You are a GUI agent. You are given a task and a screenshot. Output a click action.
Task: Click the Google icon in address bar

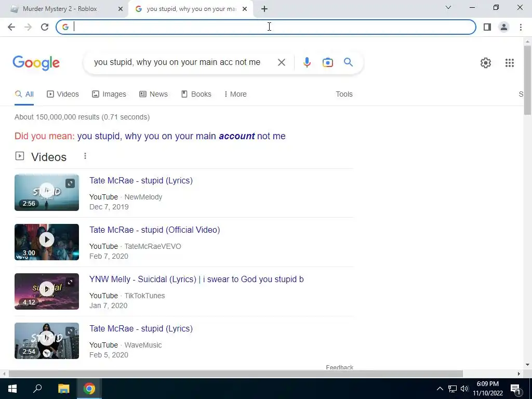coord(65,27)
